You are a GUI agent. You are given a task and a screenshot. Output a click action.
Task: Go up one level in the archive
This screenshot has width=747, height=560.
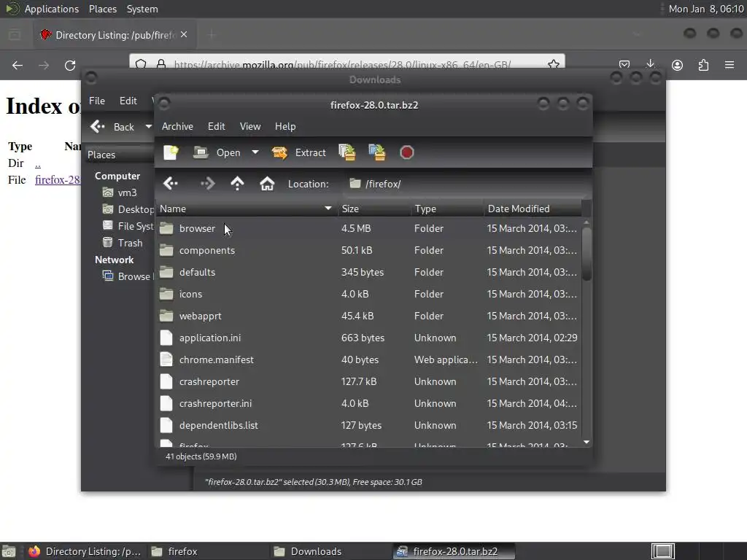(x=237, y=183)
